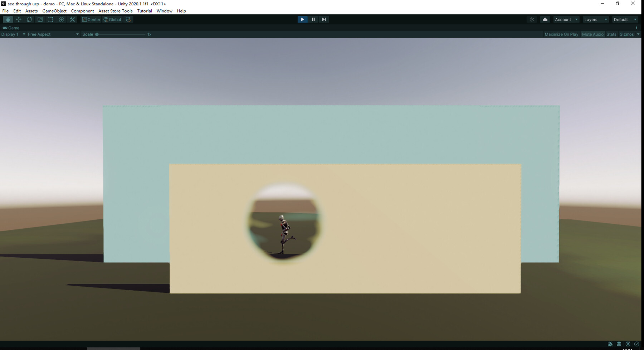Enable Maximize On Play for the Game view
644x350 pixels.
pos(561,34)
